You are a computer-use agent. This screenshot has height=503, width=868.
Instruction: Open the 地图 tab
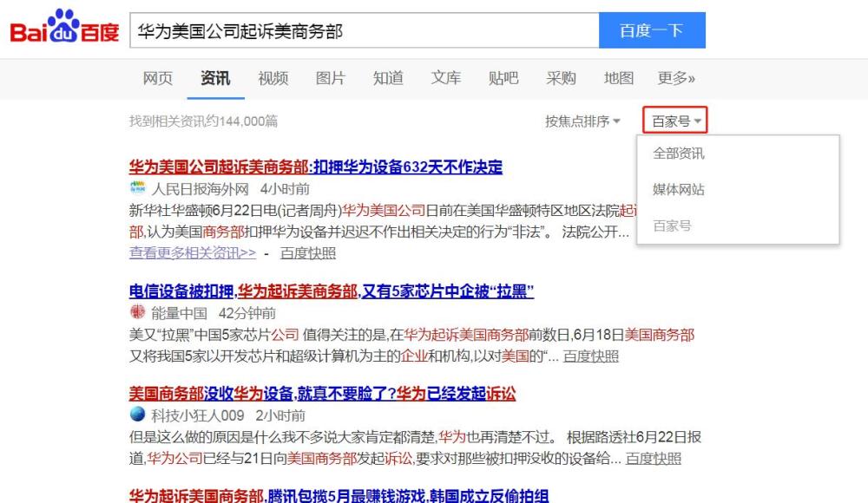coord(618,79)
